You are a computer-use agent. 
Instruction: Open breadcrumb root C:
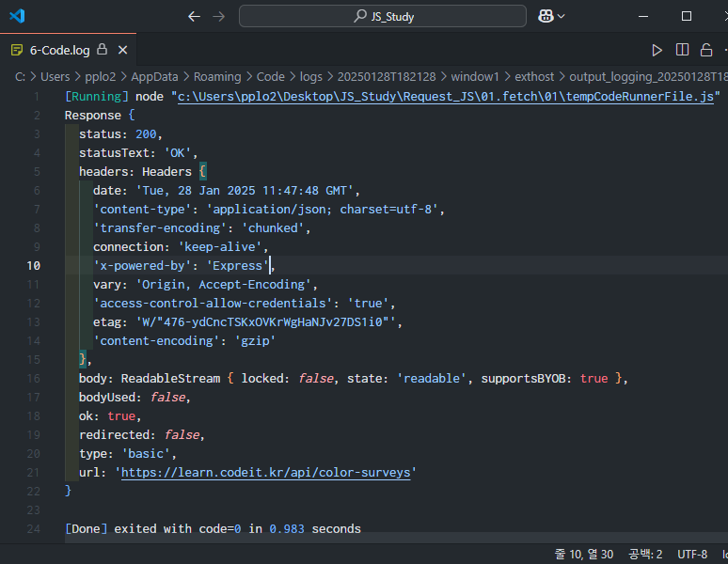(20, 76)
